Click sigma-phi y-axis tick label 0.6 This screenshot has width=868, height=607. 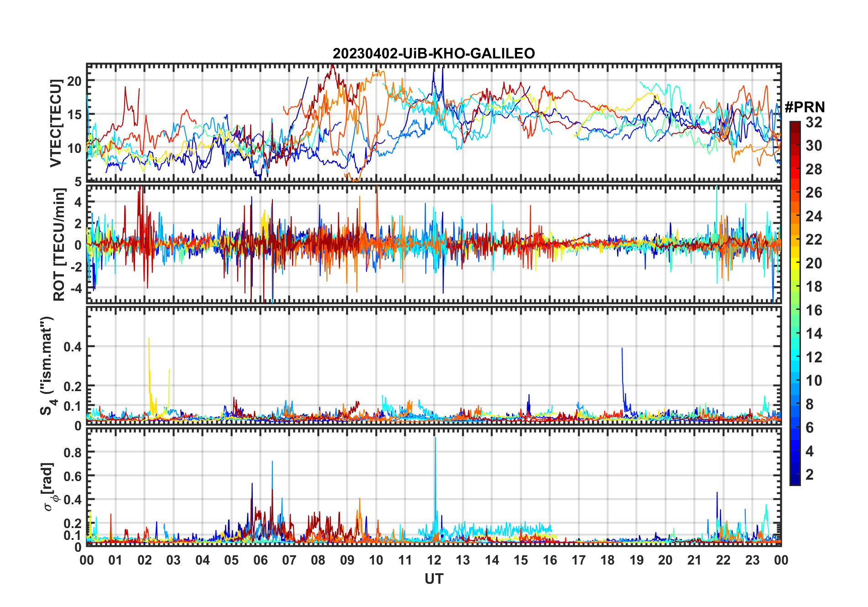[x=73, y=476]
